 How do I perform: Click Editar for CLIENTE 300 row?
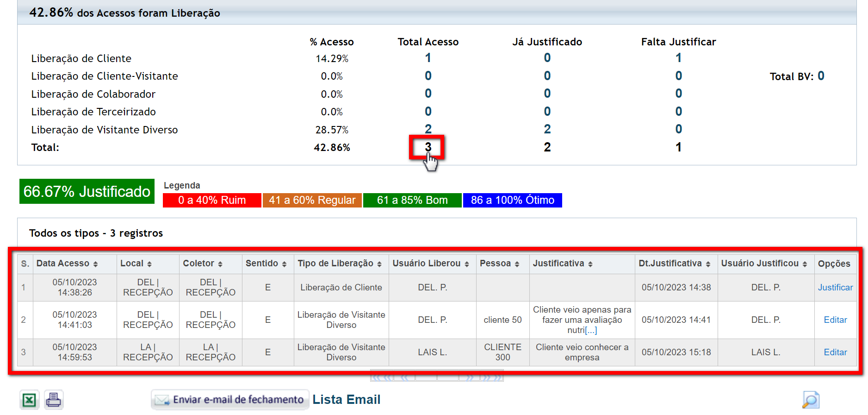click(x=835, y=352)
